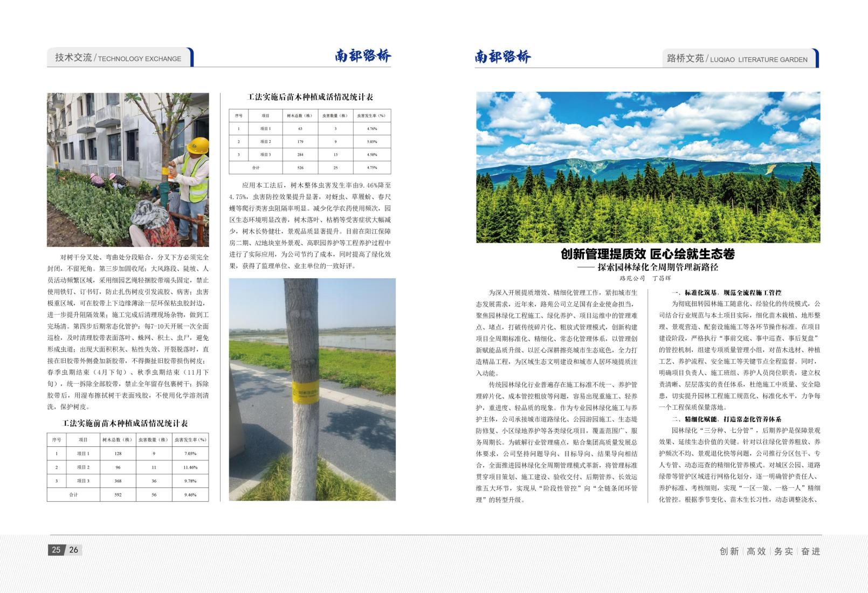This screenshot has width=868, height=593.
Task: Click the 13 pest count cell
Action: [335, 155]
